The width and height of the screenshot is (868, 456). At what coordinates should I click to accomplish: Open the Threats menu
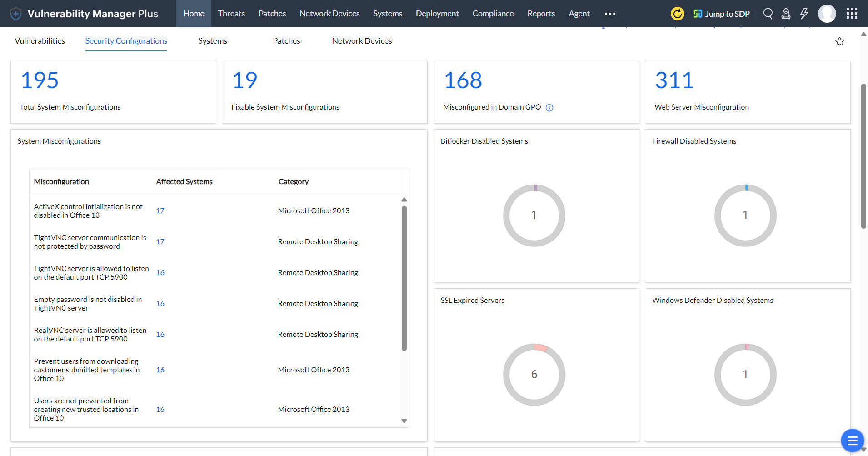coord(231,14)
